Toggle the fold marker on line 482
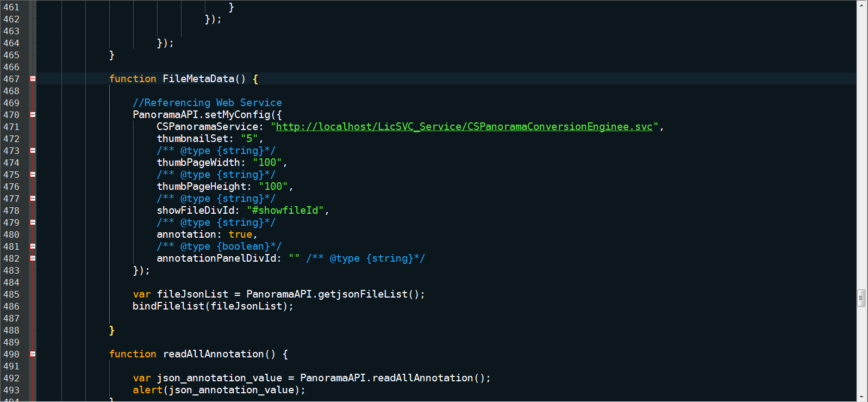Image resolution: width=868 pixels, height=402 pixels. pyautogui.click(x=33, y=258)
